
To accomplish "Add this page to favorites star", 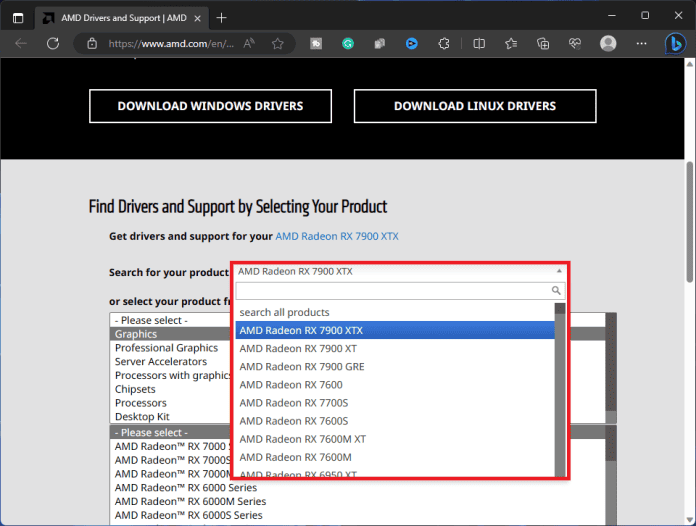I will pos(278,44).
